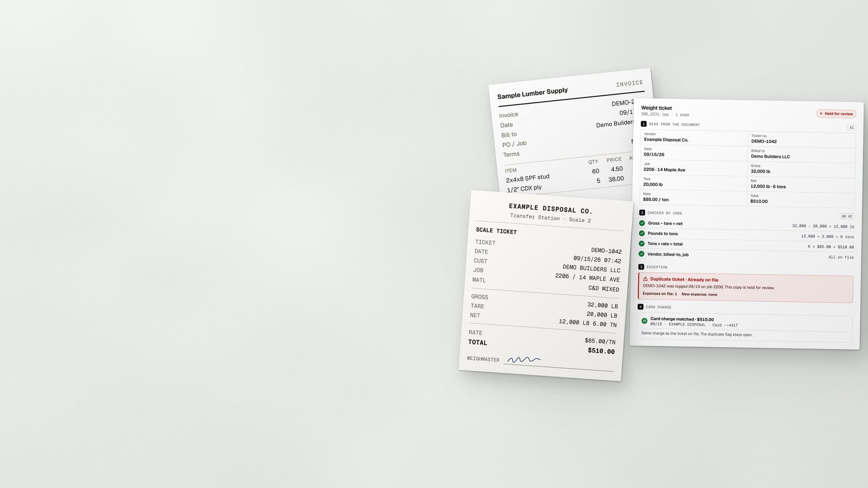Click the green check icon for 'Pounds to tons'
This screenshot has width=868, height=488.
coord(642,233)
